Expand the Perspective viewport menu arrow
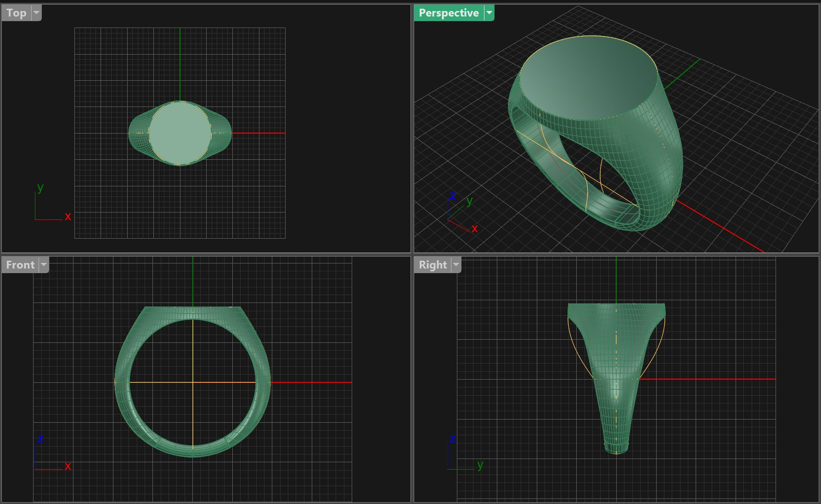Image resolution: width=821 pixels, height=504 pixels. tap(489, 13)
